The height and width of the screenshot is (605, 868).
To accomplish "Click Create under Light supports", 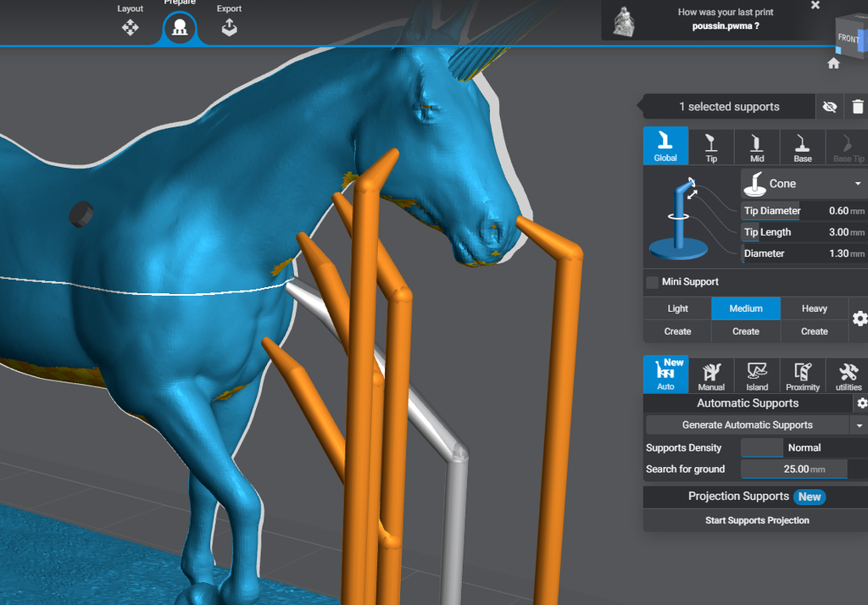I will pyautogui.click(x=676, y=331).
